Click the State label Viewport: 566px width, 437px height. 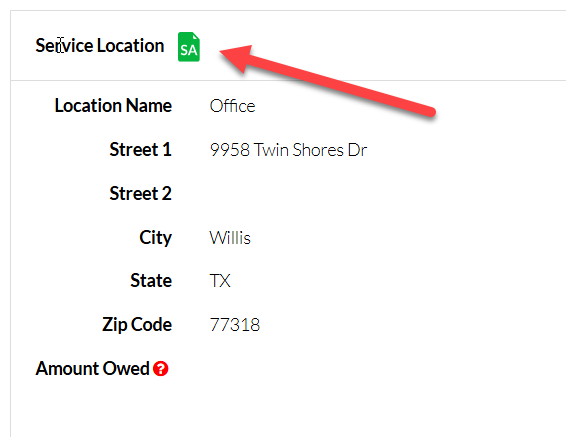[x=151, y=280]
